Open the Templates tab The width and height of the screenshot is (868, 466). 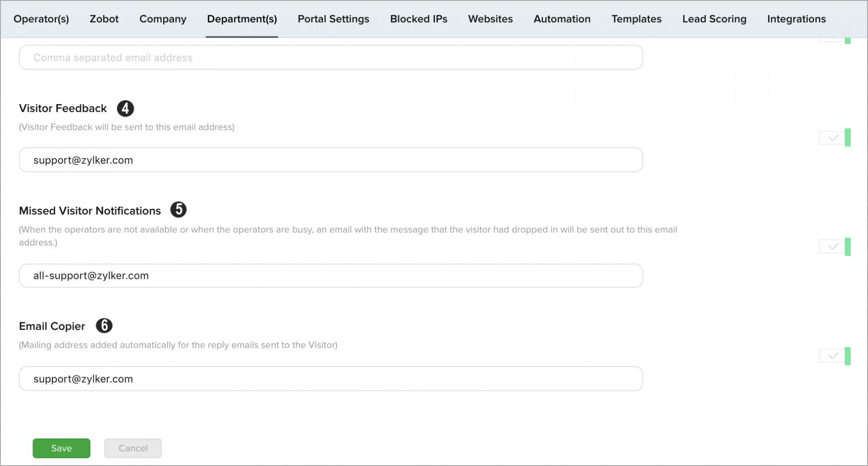tap(636, 19)
